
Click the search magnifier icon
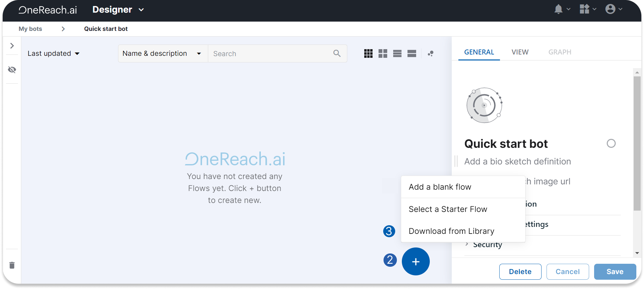[x=337, y=53]
